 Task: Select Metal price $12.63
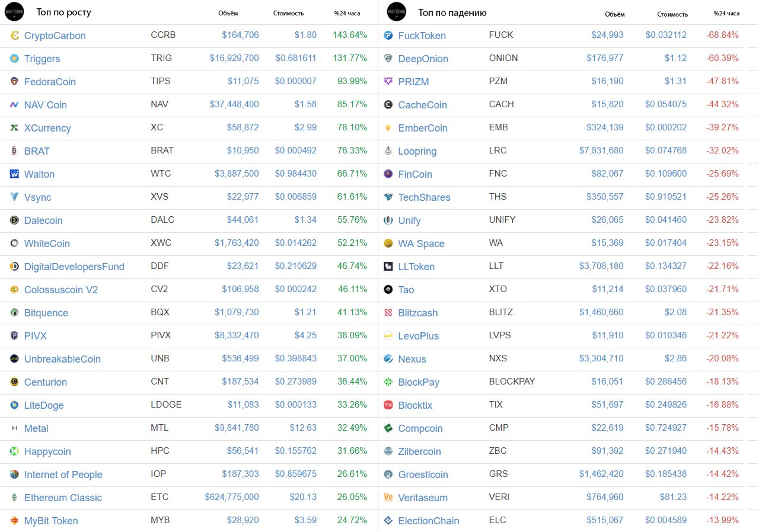pos(303,428)
